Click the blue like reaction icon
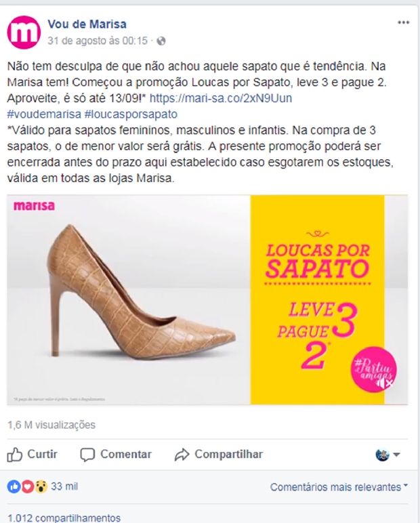 coord(14,487)
